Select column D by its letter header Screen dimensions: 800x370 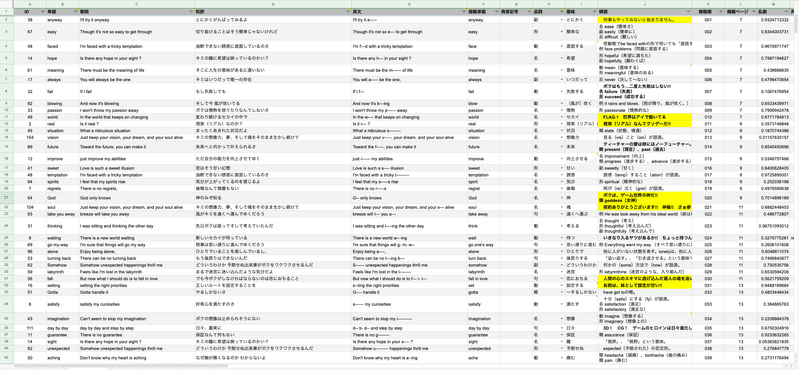coord(273,4)
